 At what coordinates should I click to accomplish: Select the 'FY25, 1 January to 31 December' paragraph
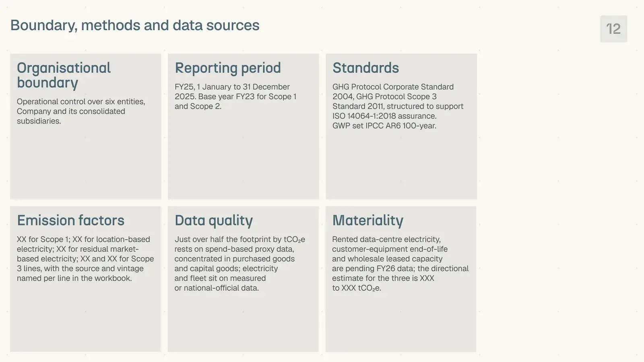(x=235, y=97)
